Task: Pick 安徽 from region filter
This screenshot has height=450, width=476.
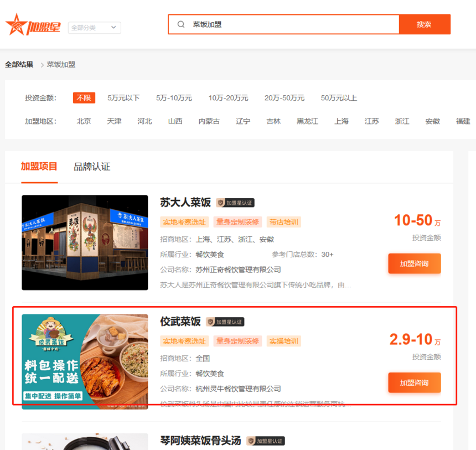Action: click(x=433, y=121)
